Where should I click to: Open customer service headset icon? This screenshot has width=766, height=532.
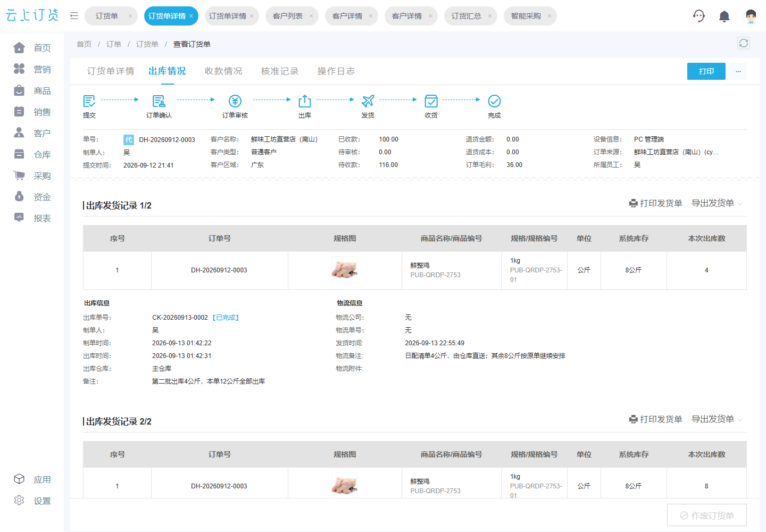tap(699, 16)
